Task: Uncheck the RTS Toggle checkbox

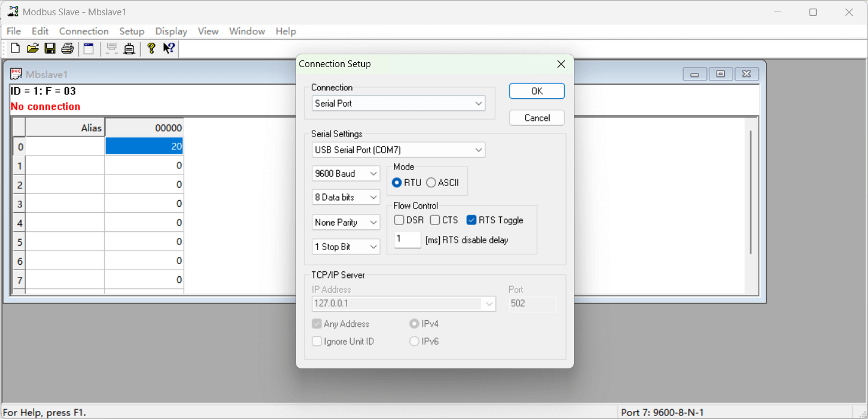Action: [x=472, y=220]
